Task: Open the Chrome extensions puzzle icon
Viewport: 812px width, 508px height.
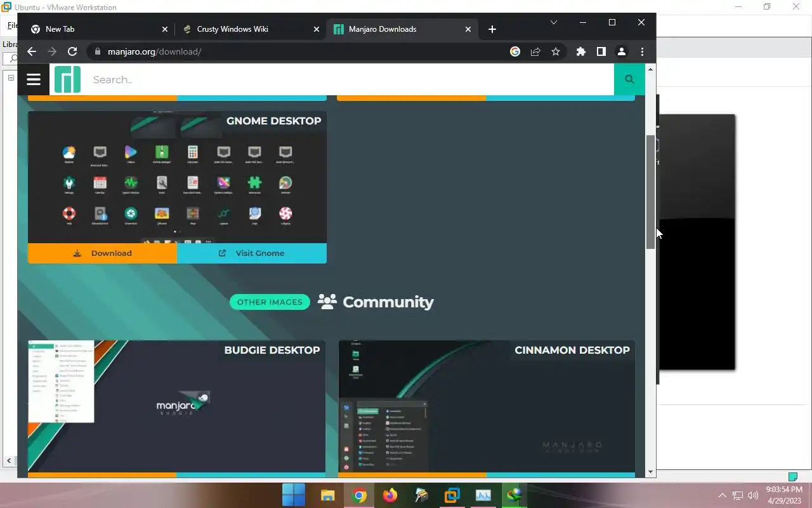Action: coord(580,51)
